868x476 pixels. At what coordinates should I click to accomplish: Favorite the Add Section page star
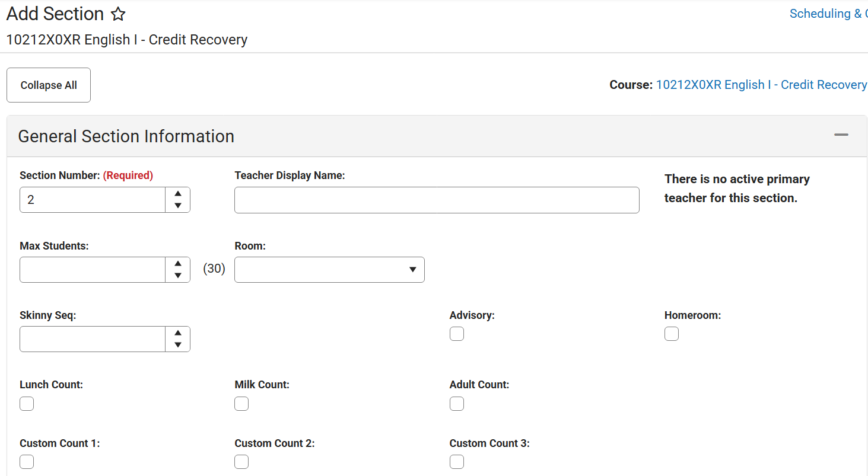pyautogui.click(x=119, y=14)
